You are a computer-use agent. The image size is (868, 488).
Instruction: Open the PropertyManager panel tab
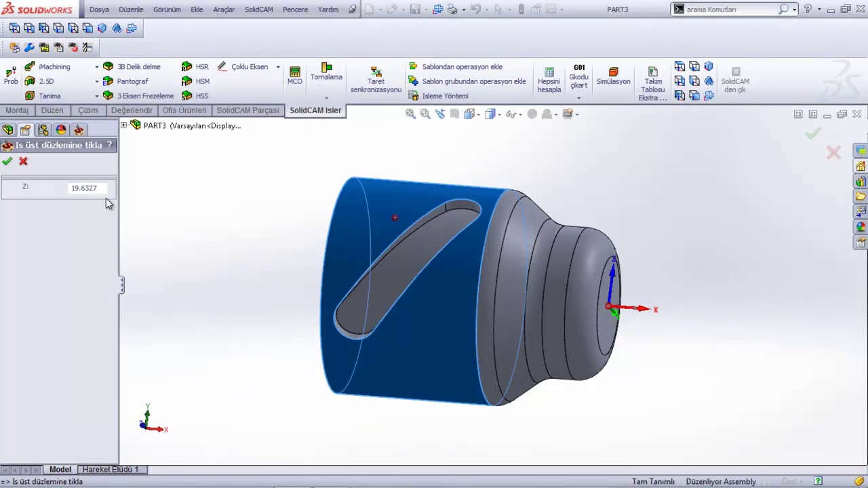26,129
